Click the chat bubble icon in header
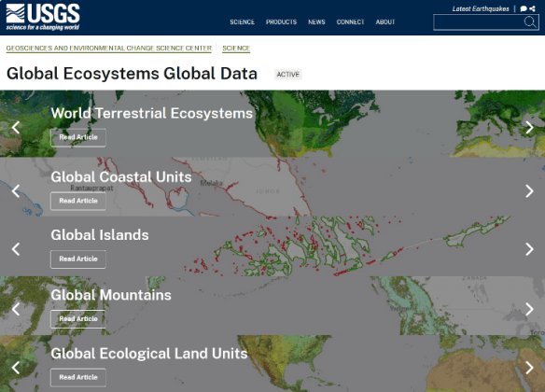 pyautogui.click(x=524, y=9)
